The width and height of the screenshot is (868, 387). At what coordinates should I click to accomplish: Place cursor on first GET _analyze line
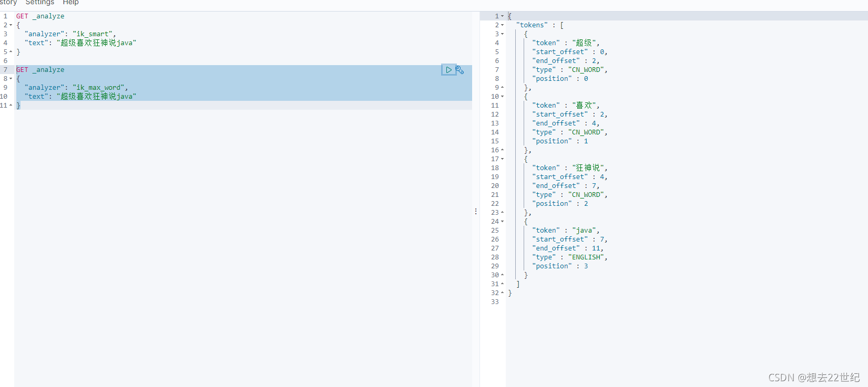pyautogui.click(x=40, y=16)
